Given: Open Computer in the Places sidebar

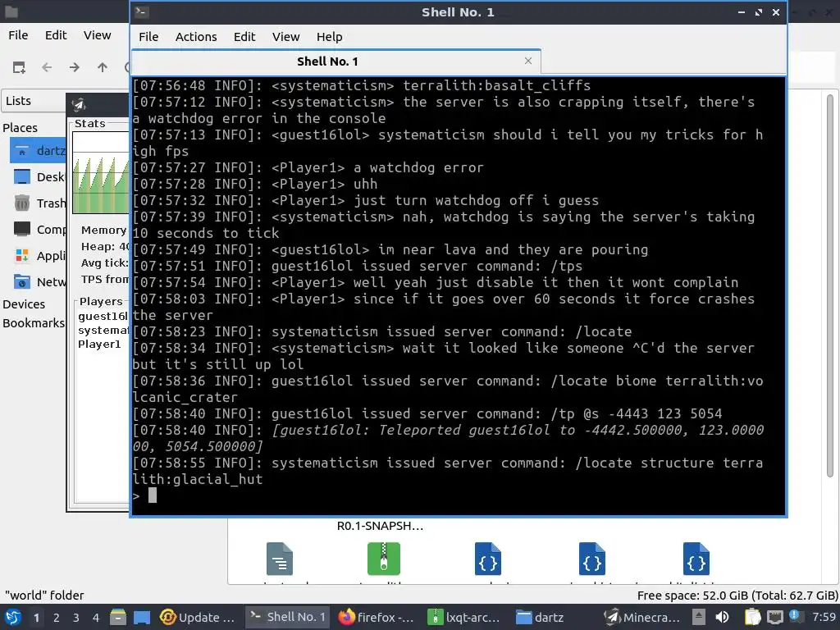Looking at the screenshot, I should 38,230.
